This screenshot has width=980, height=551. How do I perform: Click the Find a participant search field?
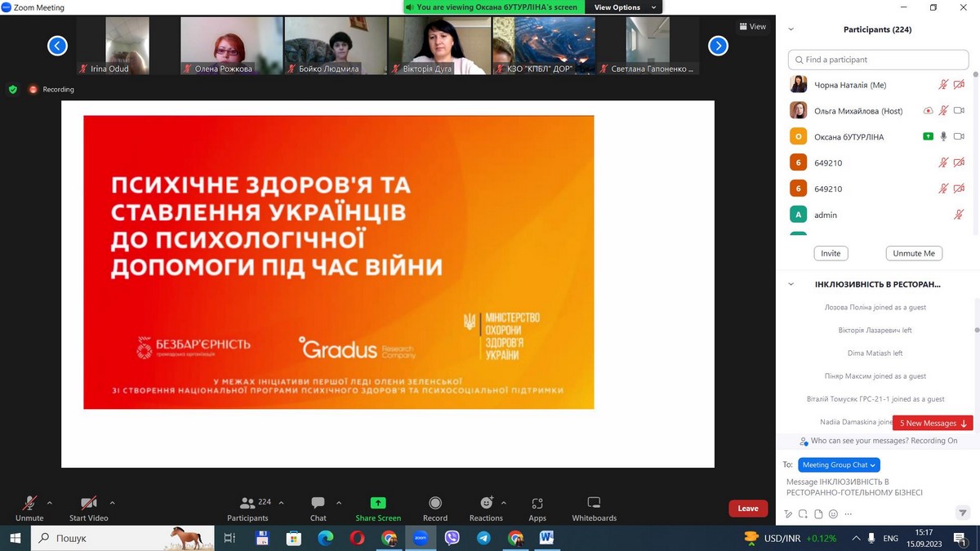878,60
